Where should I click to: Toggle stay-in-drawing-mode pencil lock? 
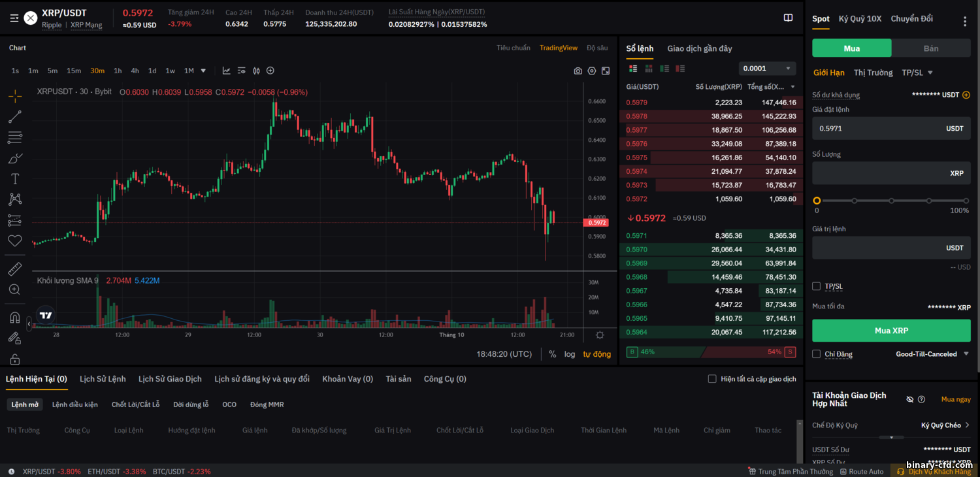14,338
